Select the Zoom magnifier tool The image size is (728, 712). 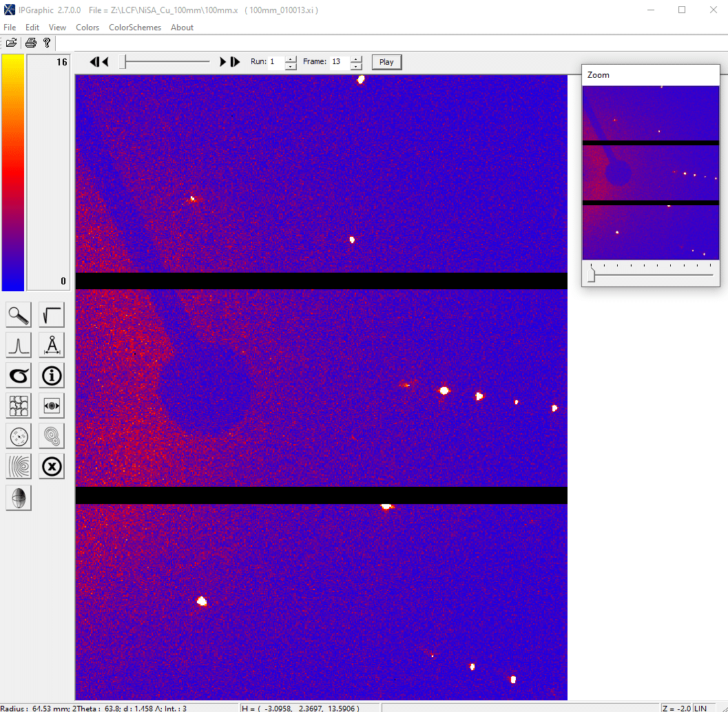click(19, 315)
